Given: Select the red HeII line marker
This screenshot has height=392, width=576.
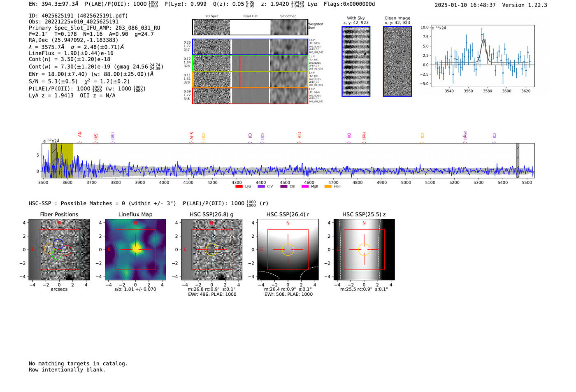Looking at the screenshot, I should [x=364, y=137].
